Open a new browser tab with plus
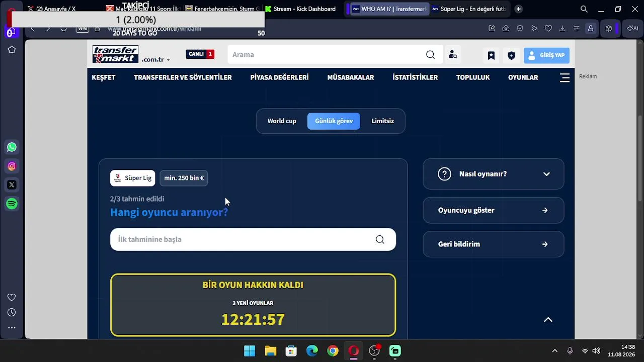Viewport: 644px width, 362px height. pyautogui.click(x=519, y=9)
